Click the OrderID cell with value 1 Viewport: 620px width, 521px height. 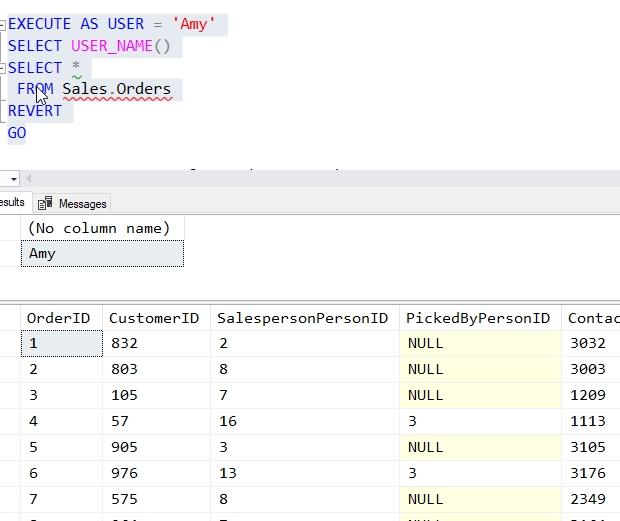point(61,344)
